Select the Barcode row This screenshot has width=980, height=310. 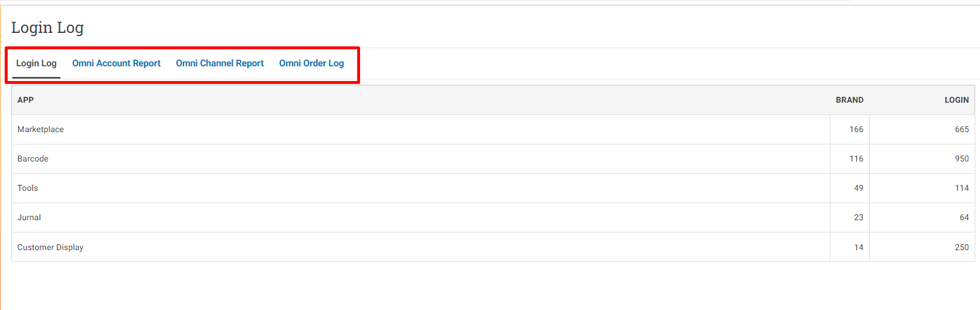point(493,159)
